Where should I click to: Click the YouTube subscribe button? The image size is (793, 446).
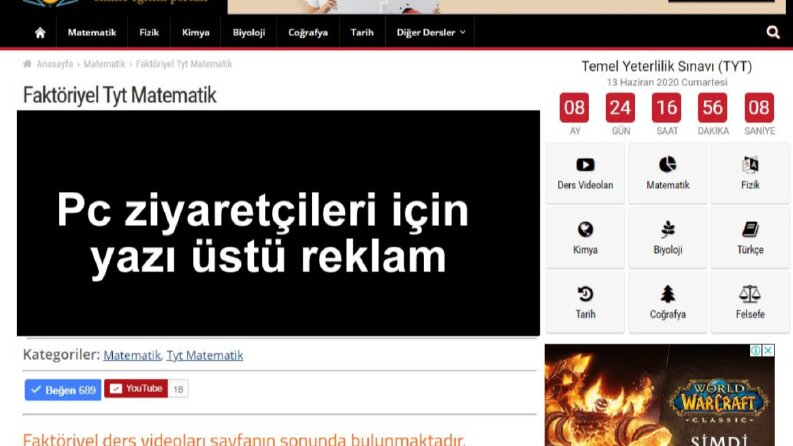point(136,388)
